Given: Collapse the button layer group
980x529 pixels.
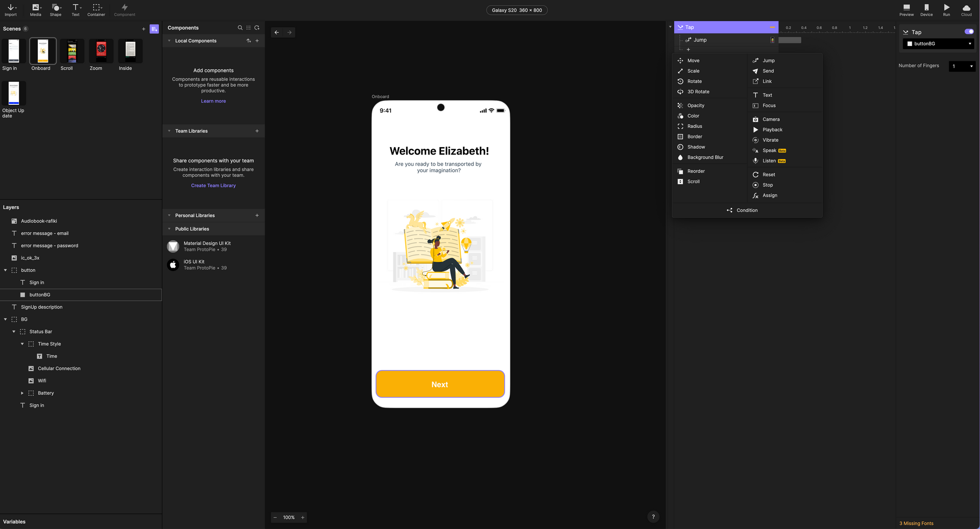Looking at the screenshot, I should coord(5,270).
